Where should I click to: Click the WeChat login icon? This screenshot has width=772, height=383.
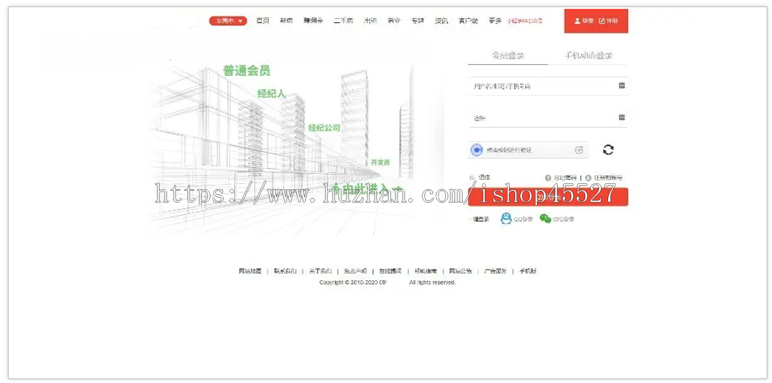click(x=545, y=219)
